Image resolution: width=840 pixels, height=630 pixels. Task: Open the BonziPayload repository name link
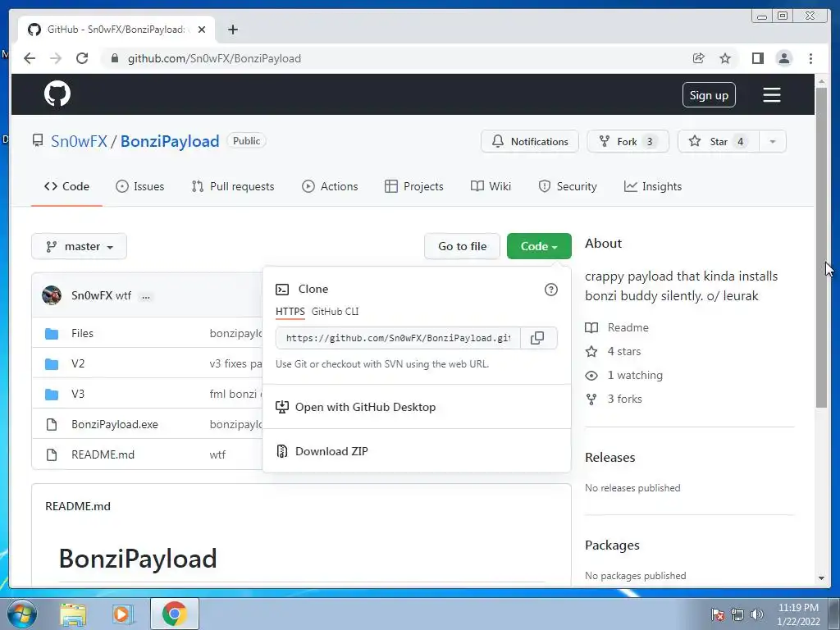(x=170, y=141)
